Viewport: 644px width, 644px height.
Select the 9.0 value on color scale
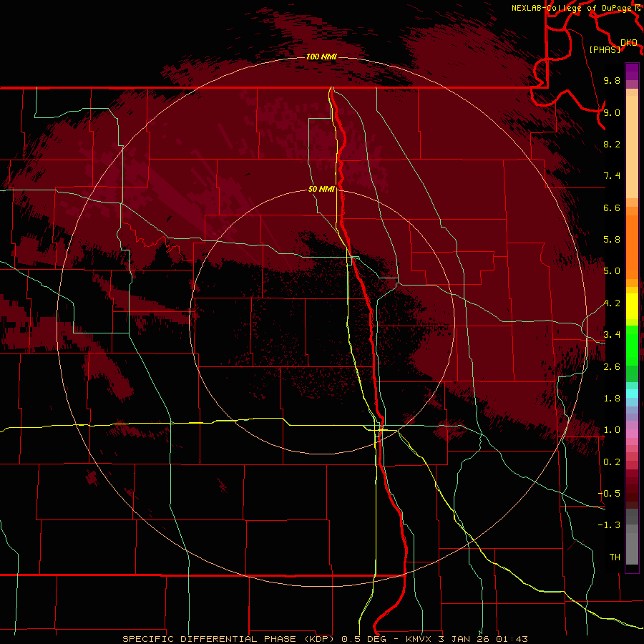click(612, 112)
